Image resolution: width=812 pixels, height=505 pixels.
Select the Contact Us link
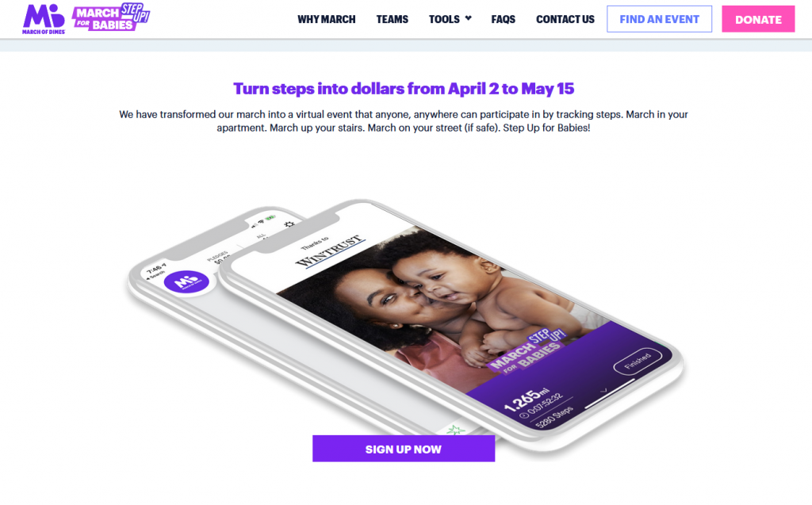pyautogui.click(x=565, y=19)
